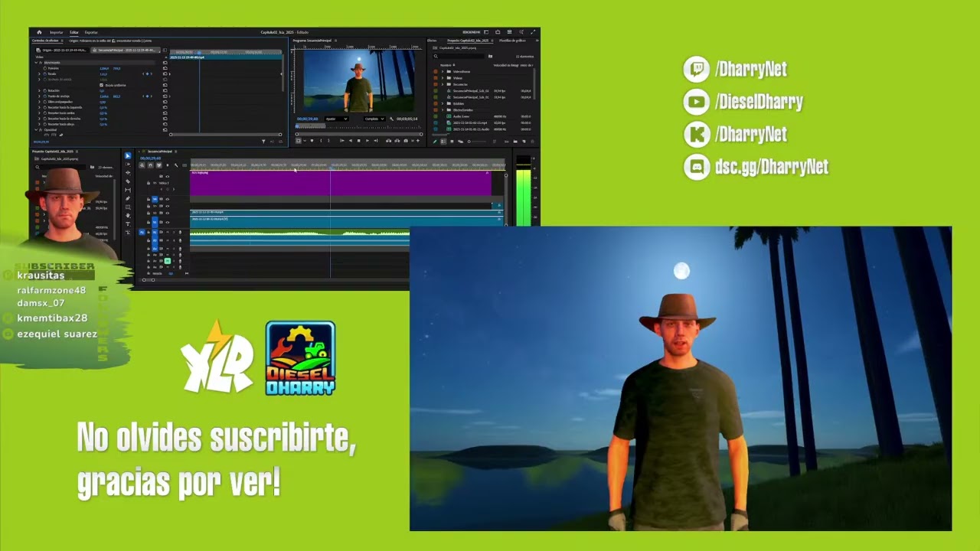This screenshot has width=980, height=551.
Task: Open the Ajustar zoom dropdown
Action: [x=337, y=119]
